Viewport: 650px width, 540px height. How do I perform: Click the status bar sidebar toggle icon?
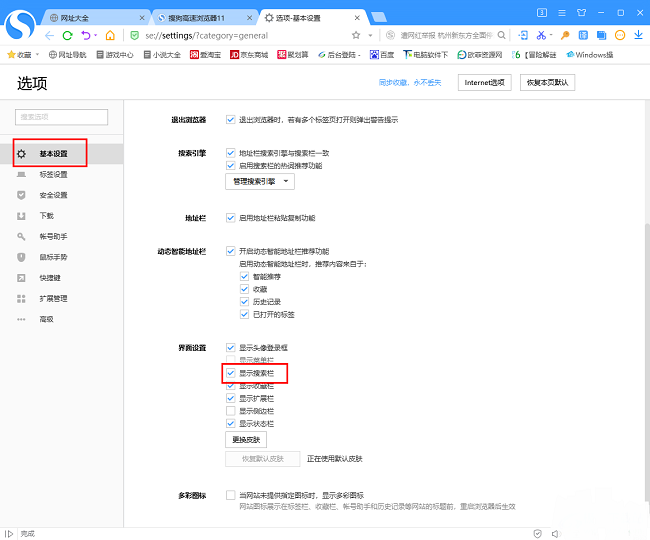pyautogui.click(x=9, y=534)
